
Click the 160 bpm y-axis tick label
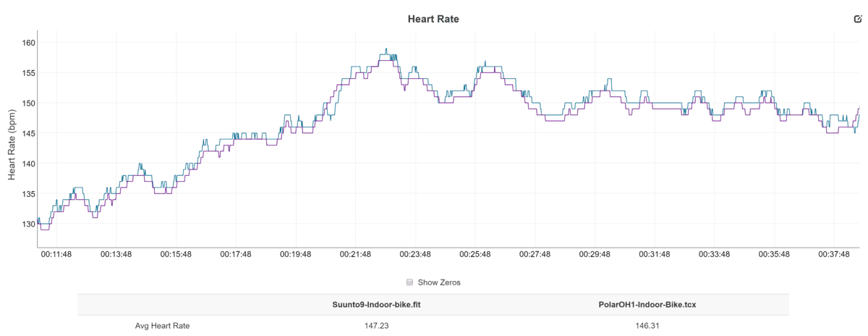(x=29, y=43)
